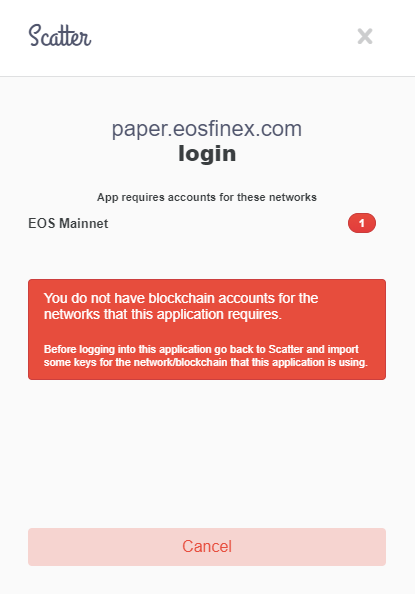The height and width of the screenshot is (594, 415).
Task: Click the 'Before logging into this application' instruction line
Action: point(201,349)
